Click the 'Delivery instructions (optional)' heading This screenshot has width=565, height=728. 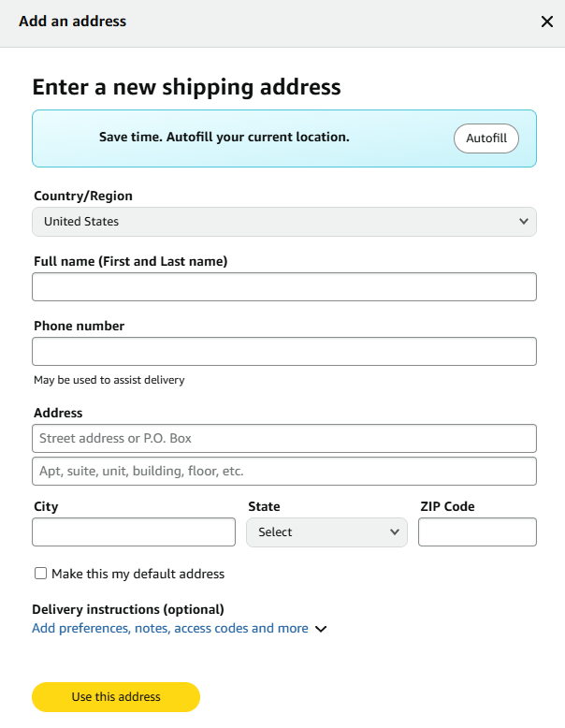128,609
